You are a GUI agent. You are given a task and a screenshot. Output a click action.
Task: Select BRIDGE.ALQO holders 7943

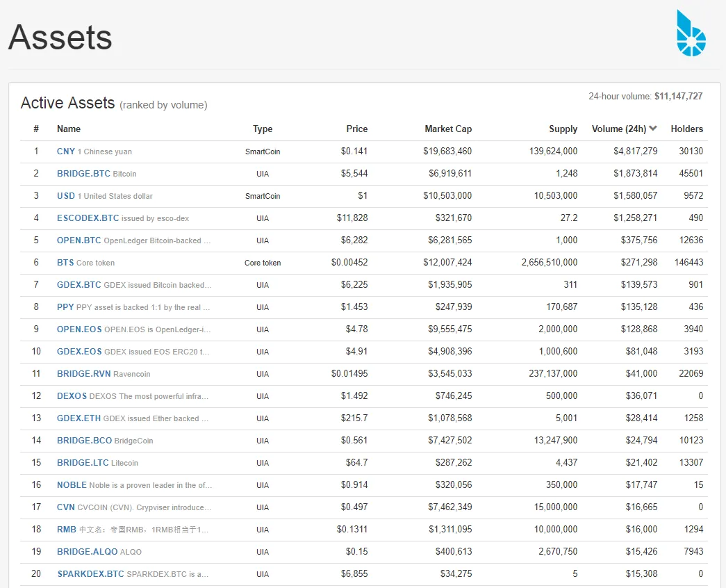tap(693, 551)
